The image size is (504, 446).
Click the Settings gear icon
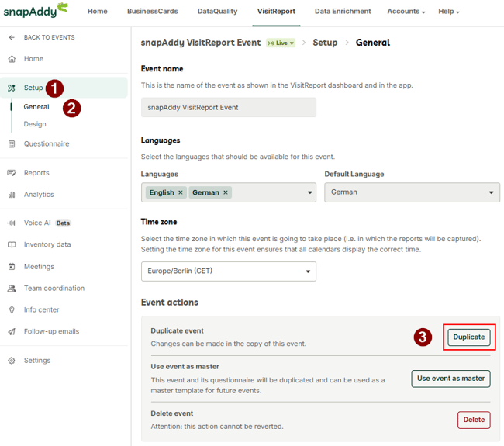click(12, 361)
